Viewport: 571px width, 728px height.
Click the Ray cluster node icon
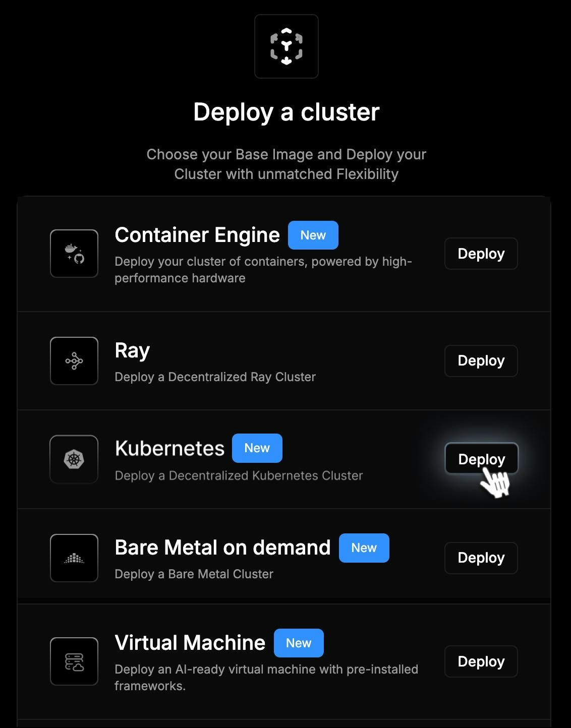pos(74,361)
